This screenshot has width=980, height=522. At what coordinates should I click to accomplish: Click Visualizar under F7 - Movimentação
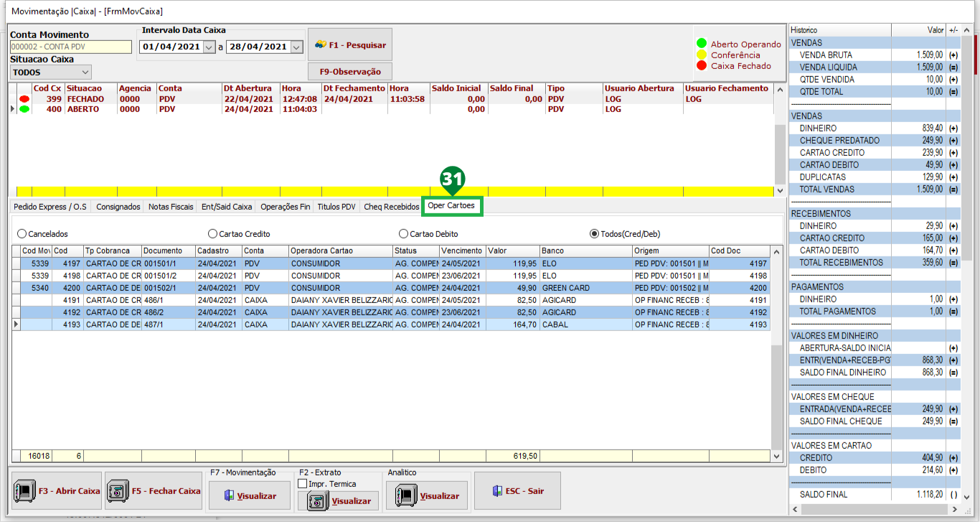click(250, 495)
